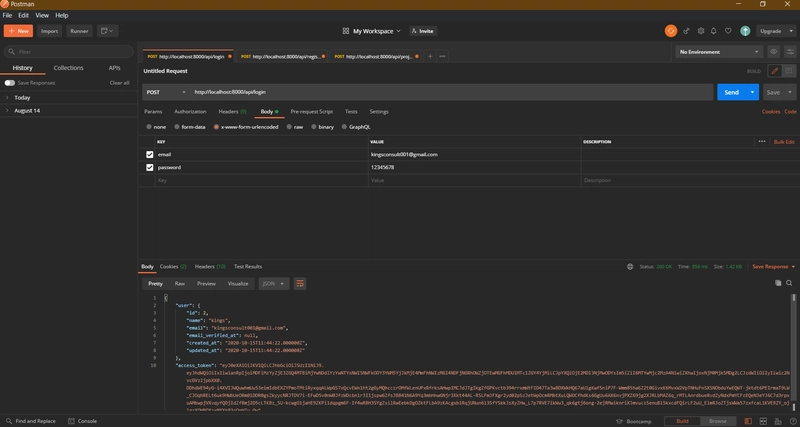The image size is (800, 427).
Task: Click the orange sync status icon
Action: point(670,31)
